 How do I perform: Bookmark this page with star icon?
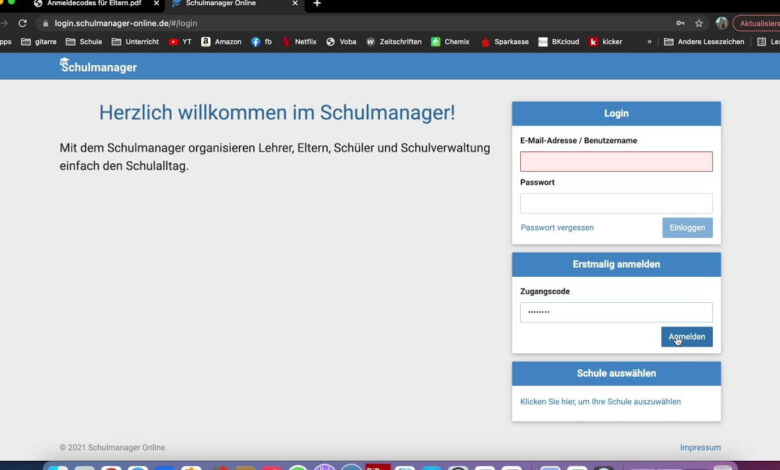coord(699,23)
